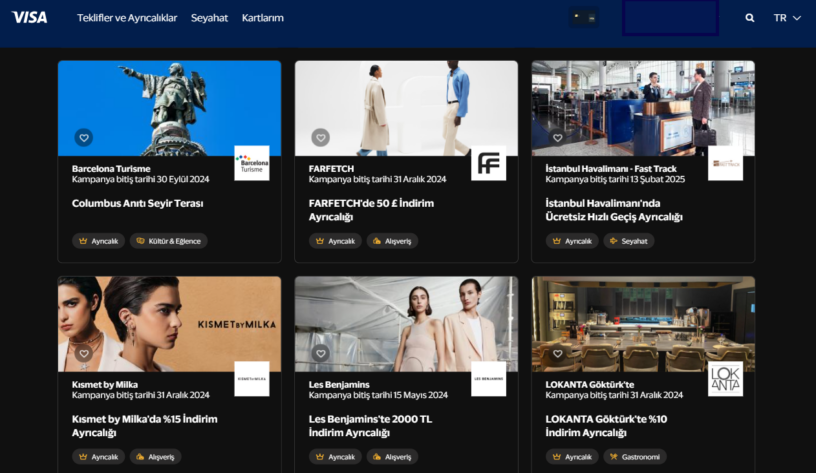Click the Fast Track brand logo tile
This screenshot has height=473, width=816.
[725, 163]
